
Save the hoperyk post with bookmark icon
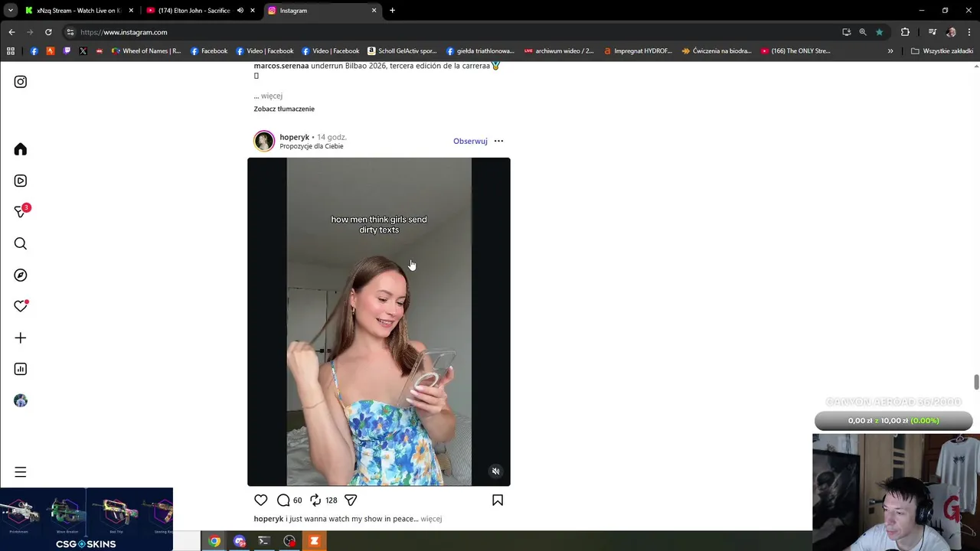pos(498,500)
